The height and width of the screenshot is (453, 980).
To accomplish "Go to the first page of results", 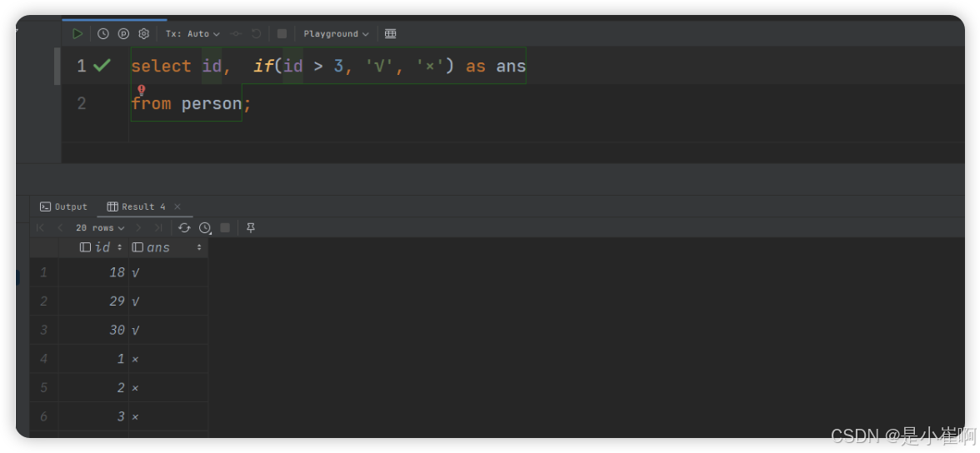I will coord(41,228).
